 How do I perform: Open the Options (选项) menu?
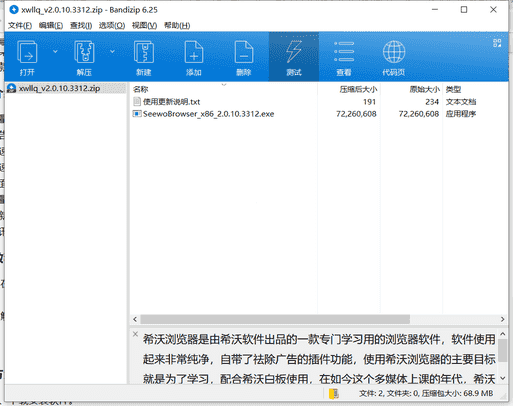pyautogui.click(x=112, y=25)
